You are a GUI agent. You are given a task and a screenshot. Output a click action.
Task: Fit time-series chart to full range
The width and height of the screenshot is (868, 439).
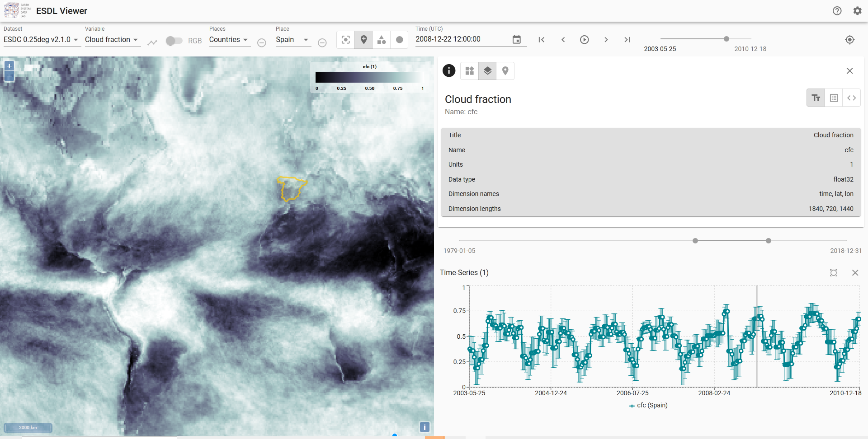pos(834,273)
